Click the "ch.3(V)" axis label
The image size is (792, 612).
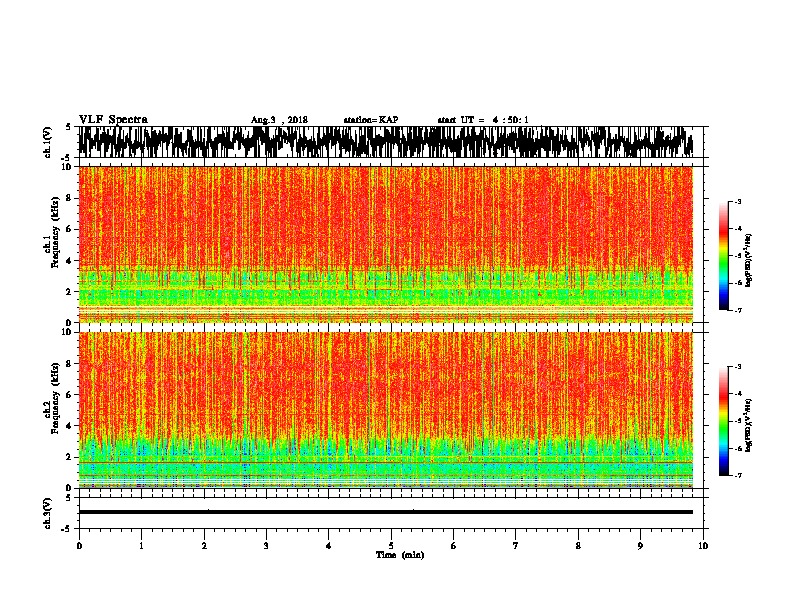[x=47, y=513]
